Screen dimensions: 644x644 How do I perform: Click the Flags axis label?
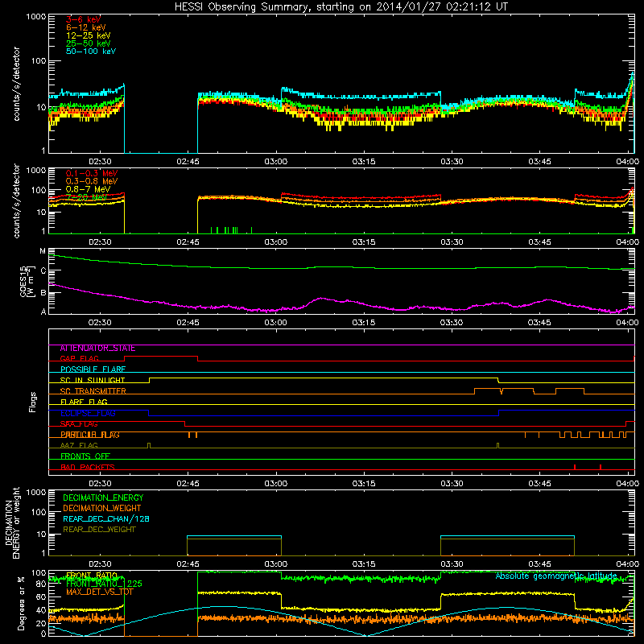33,402
